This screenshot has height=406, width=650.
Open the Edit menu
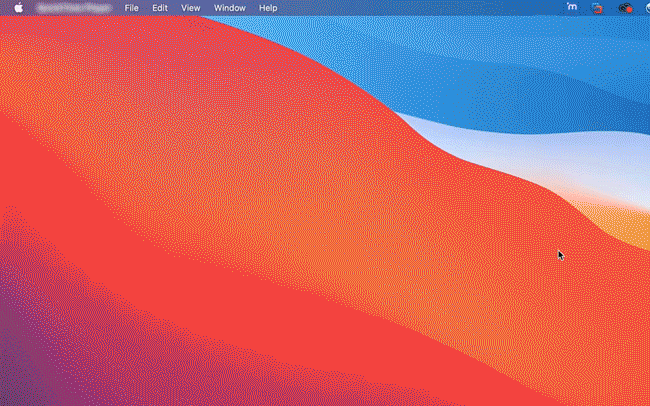pos(160,8)
